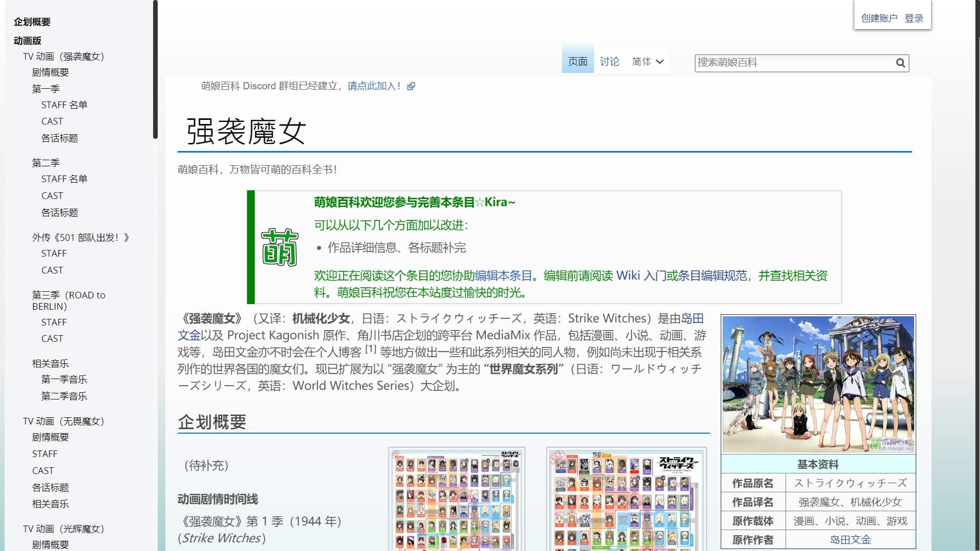Open the 简体 language variant dropdown
Viewport: 980px width, 551px height.
pos(648,62)
